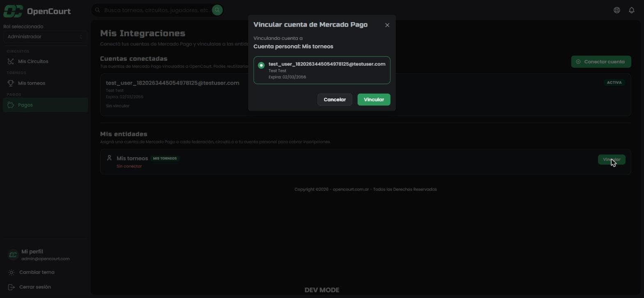Click Conectar cuenta button
The image size is (644, 298).
[601, 62]
